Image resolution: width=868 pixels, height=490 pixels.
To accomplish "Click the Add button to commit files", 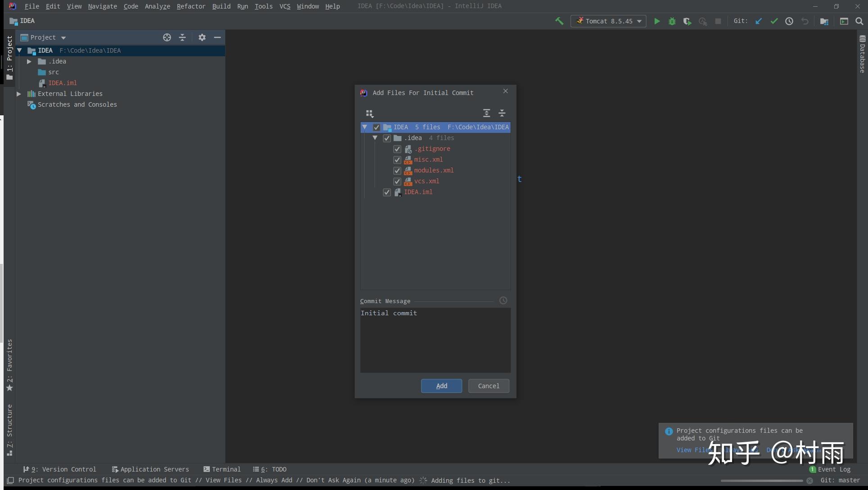I will (x=441, y=386).
